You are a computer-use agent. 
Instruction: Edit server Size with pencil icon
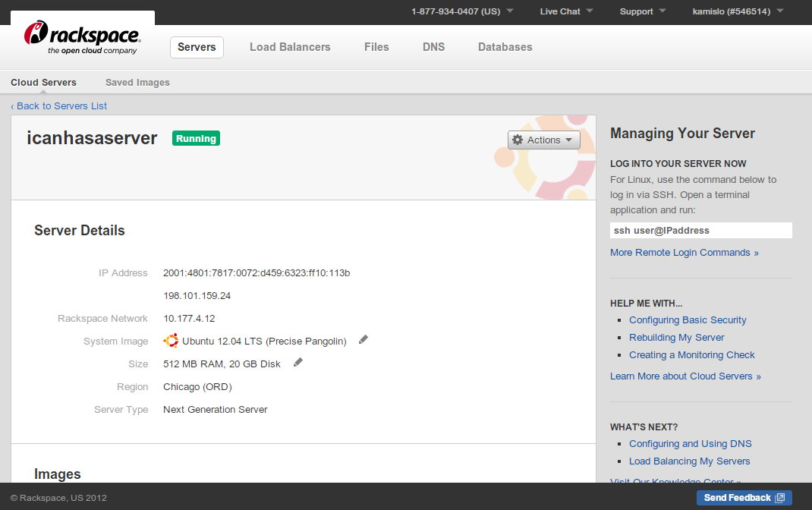tap(297, 363)
